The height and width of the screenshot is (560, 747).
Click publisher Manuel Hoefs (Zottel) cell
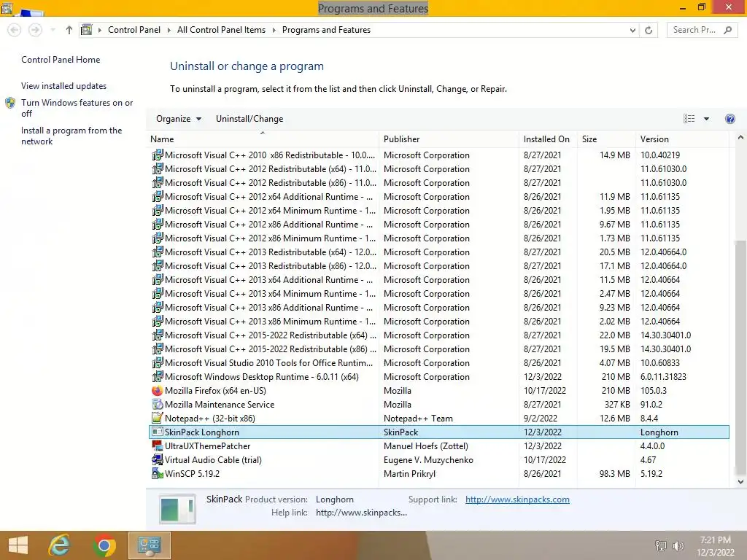pos(426,446)
